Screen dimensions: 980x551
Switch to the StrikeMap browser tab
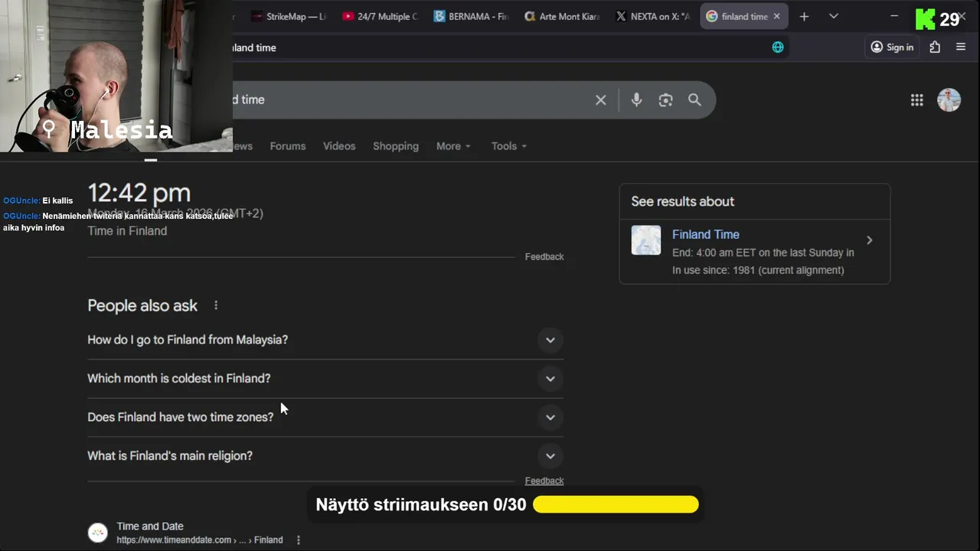pos(288,16)
